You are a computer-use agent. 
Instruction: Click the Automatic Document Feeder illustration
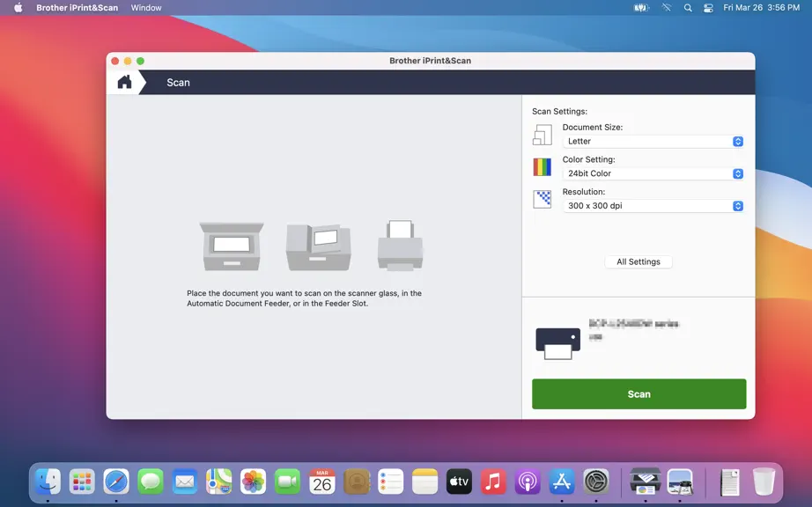319,246
